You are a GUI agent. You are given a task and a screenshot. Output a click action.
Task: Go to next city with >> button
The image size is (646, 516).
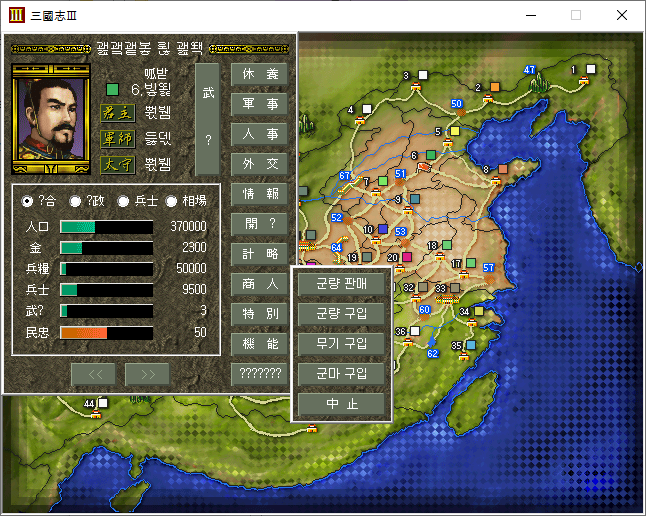[x=148, y=375]
